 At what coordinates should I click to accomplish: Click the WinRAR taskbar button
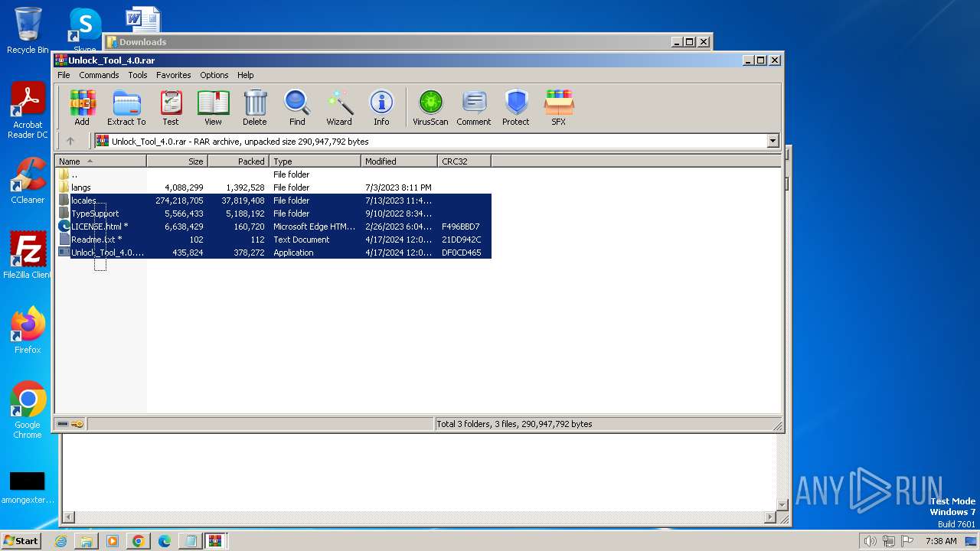click(215, 541)
